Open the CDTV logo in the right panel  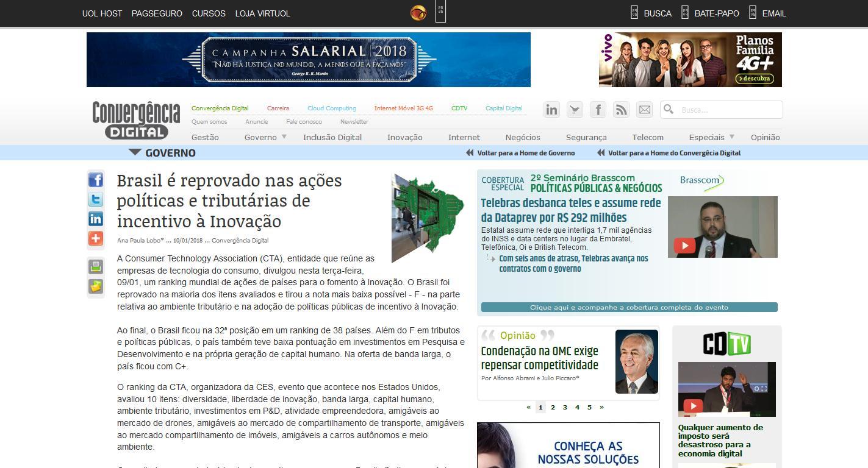tap(726, 344)
